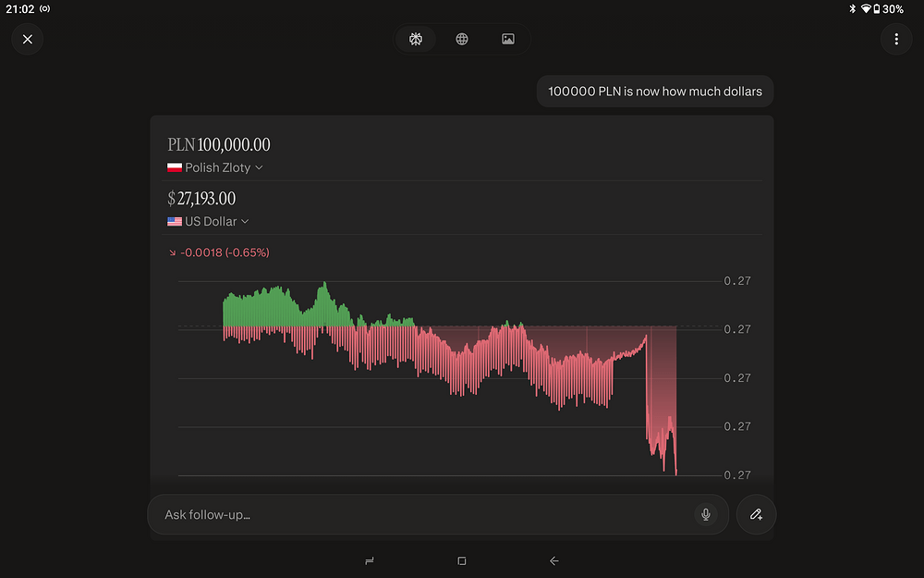Screen dimensions: 924x578
Task: Tap the -0.0018 (-0.65%) change indicator
Action: (x=219, y=252)
